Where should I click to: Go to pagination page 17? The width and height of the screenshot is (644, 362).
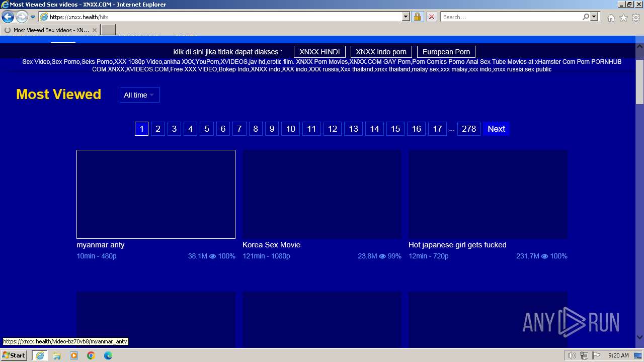click(438, 129)
